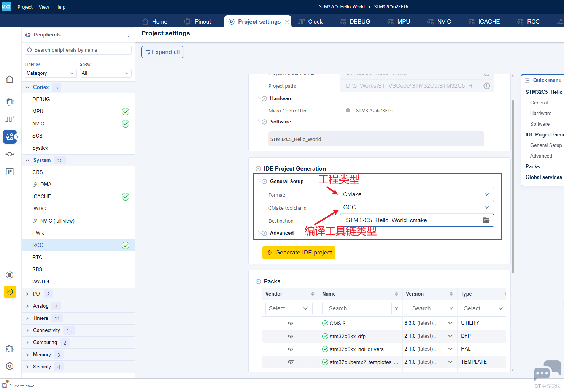Click the info icon beside Project path
564x392 pixels.
[486, 86]
